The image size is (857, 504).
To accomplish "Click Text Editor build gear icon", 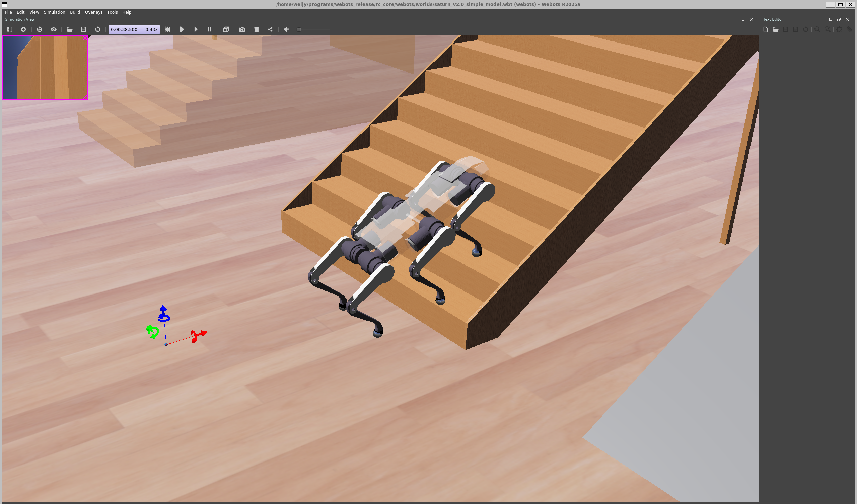I will click(x=839, y=29).
